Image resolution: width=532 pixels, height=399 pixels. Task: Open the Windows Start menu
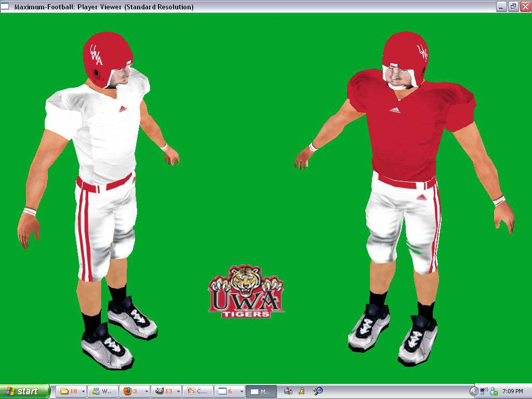[x=24, y=391]
